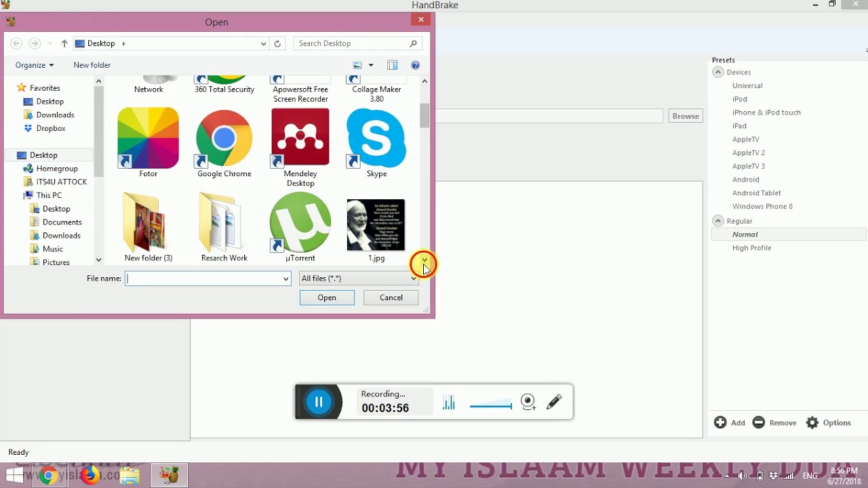Open Downloads under Favorites

[x=55, y=115]
